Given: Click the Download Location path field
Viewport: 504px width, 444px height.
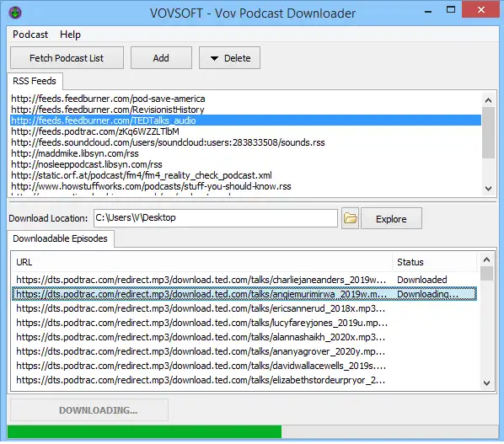Looking at the screenshot, I should coord(216,218).
